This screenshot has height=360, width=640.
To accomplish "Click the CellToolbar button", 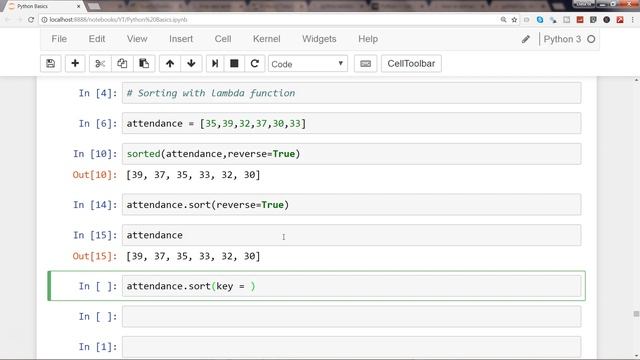I will (411, 64).
